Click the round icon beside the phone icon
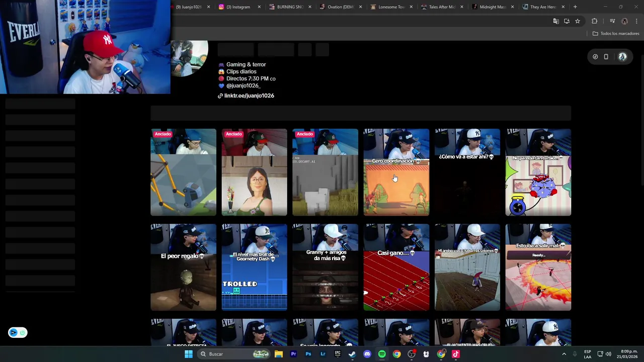 pos(595,57)
